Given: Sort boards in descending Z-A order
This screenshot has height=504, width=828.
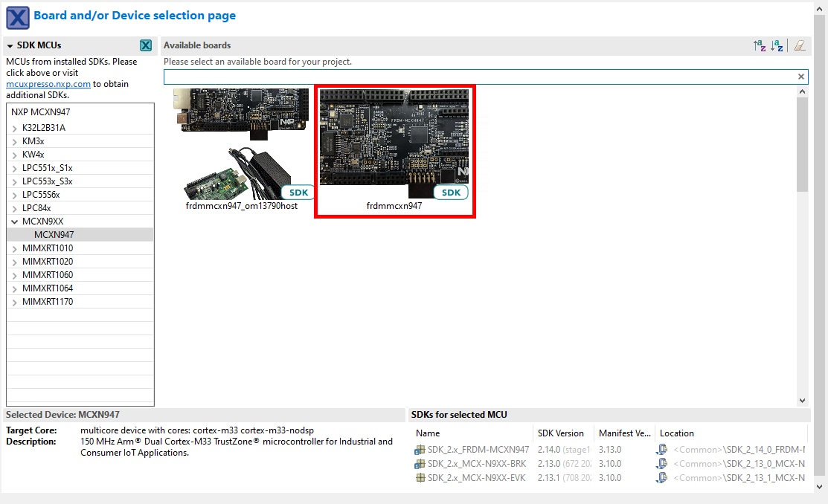Looking at the screenshot, I should click(x=777, y=46).
